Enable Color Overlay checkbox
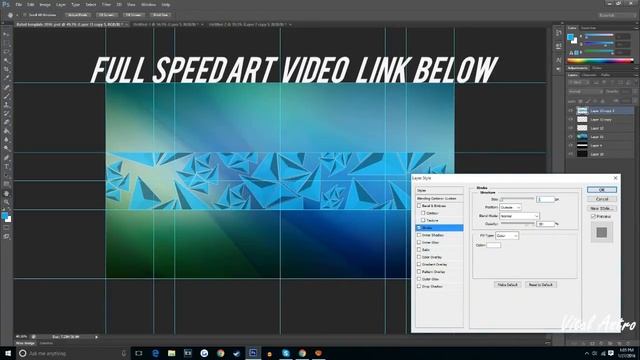The width and height of the screenshot is (640, 360). click(x=419, y=257)
